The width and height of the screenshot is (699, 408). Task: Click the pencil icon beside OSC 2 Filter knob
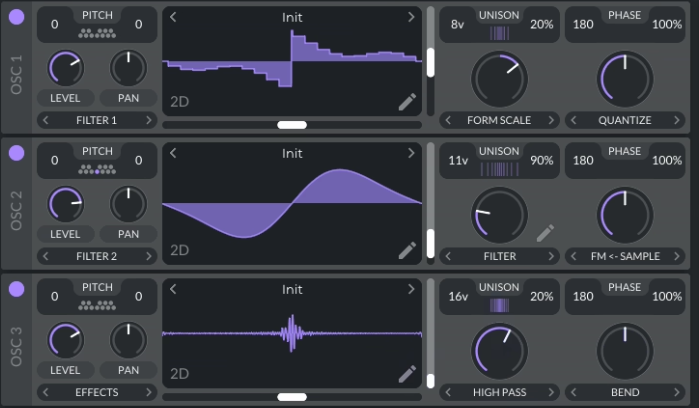coord(545,233)
